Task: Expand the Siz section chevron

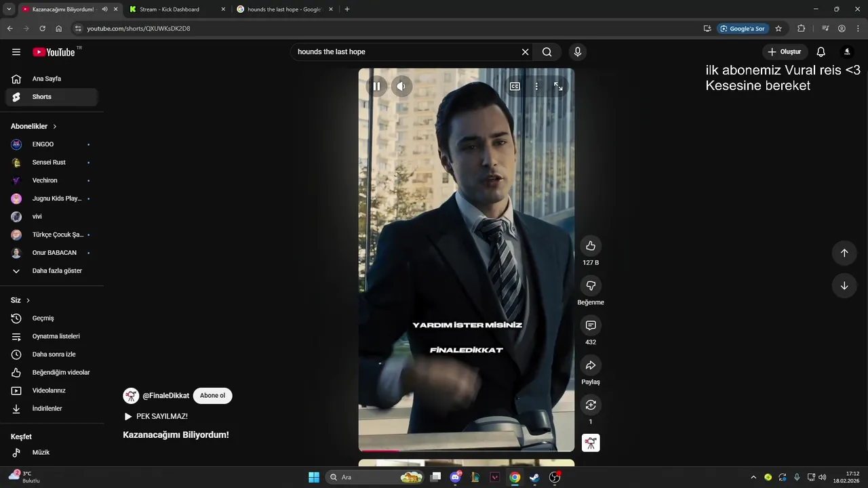Action: pyautogui.click(x=28, y=300)
